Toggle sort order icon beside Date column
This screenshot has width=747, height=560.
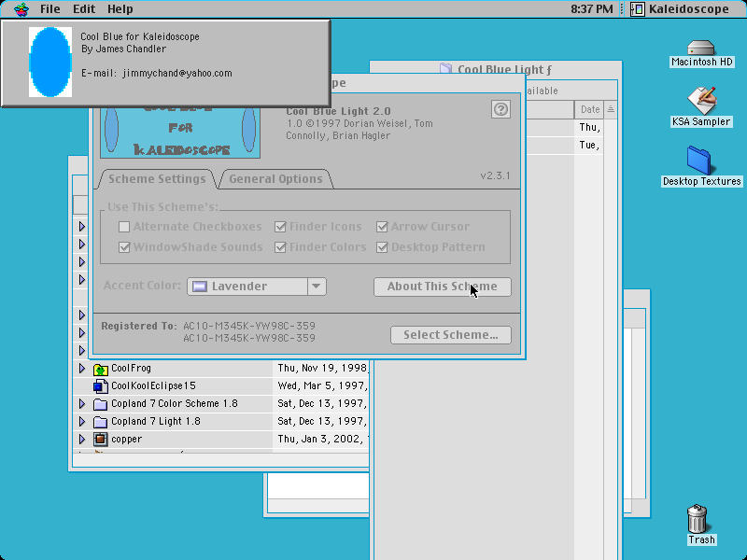(x=611, y=109)
